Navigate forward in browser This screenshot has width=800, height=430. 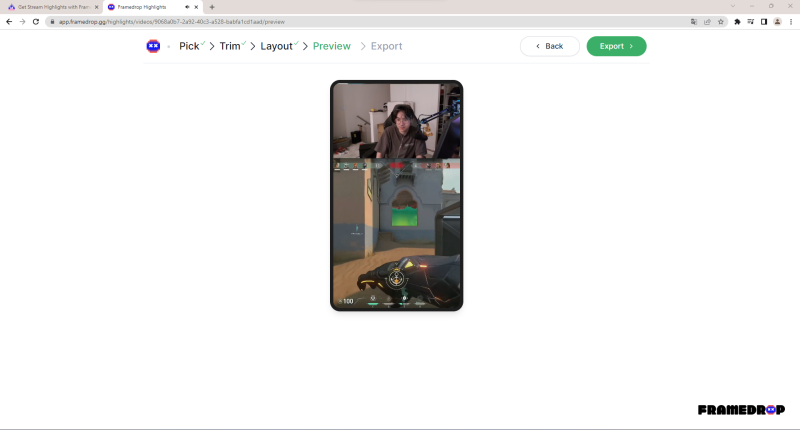(22, 22)
